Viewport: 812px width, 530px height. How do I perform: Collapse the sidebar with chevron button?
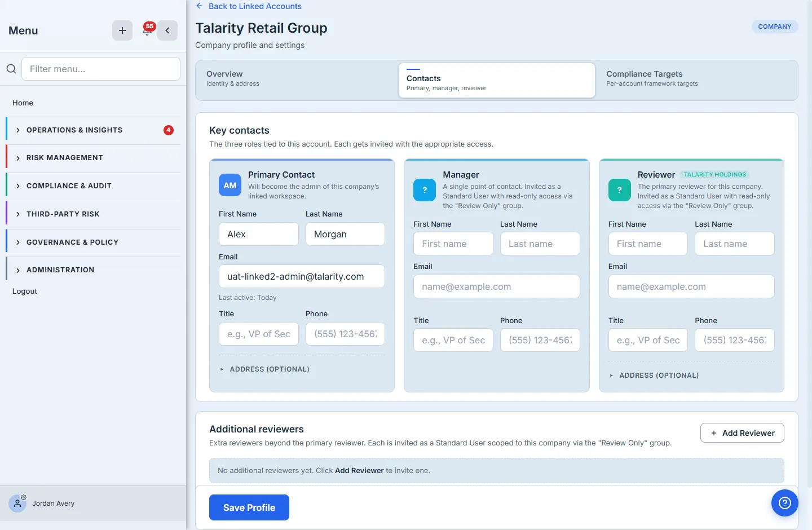pyautogui.click(x=167, y=30)
